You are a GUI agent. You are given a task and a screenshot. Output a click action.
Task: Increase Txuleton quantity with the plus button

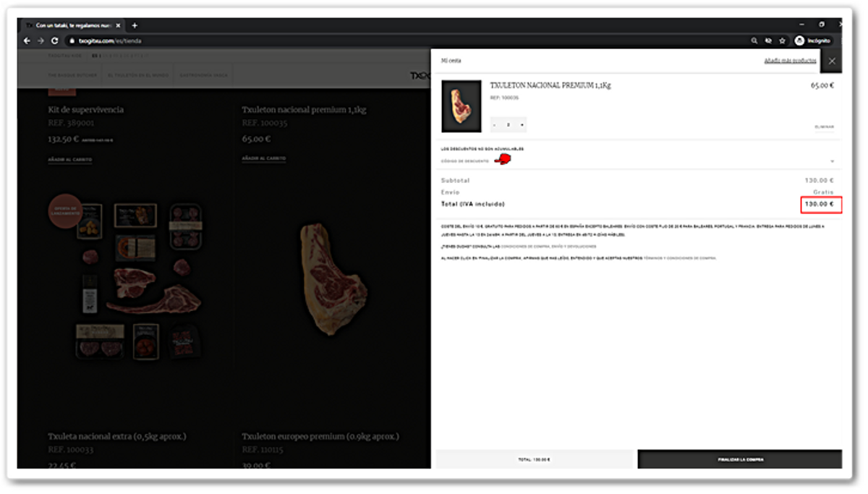point(522,125)
